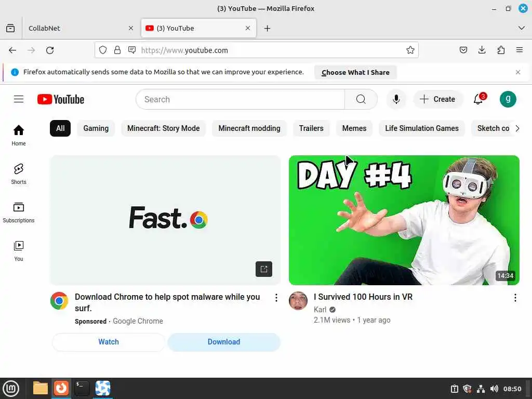Open terminal from taskbar

tap(82, 388)
